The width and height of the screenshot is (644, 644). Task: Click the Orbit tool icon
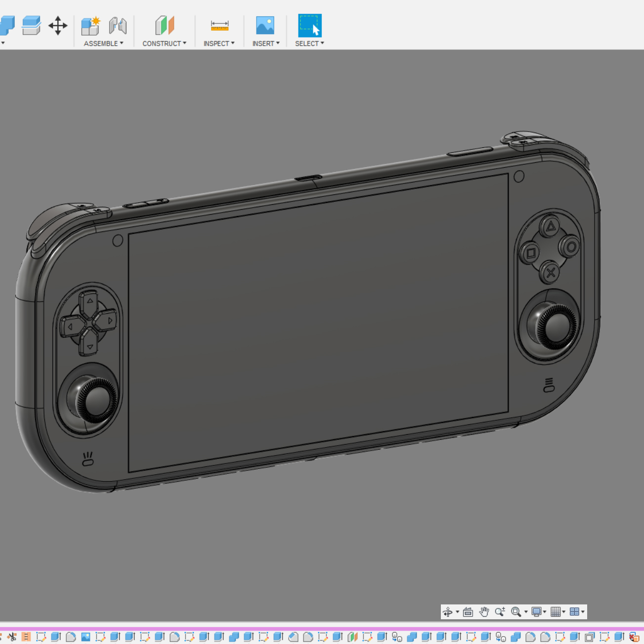point(448,612)
